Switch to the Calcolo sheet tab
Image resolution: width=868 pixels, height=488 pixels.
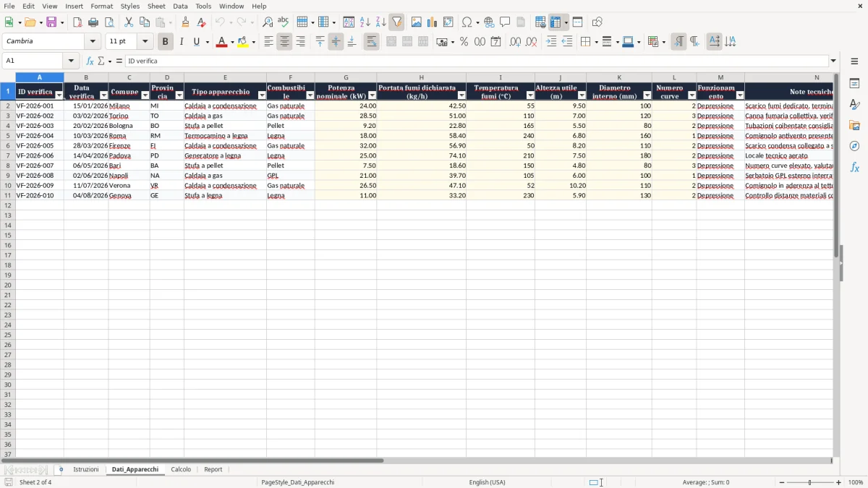pyautogui.click(x=181, y=469)
